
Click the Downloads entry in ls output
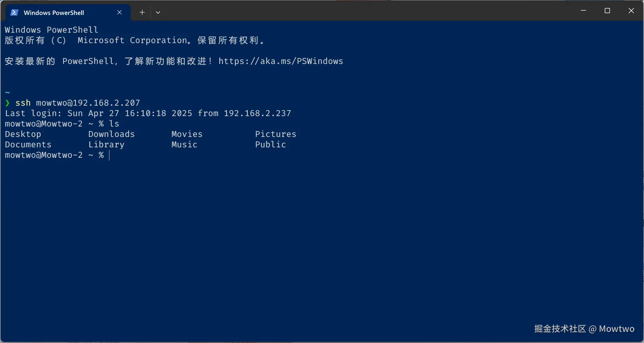click(112, 134)
